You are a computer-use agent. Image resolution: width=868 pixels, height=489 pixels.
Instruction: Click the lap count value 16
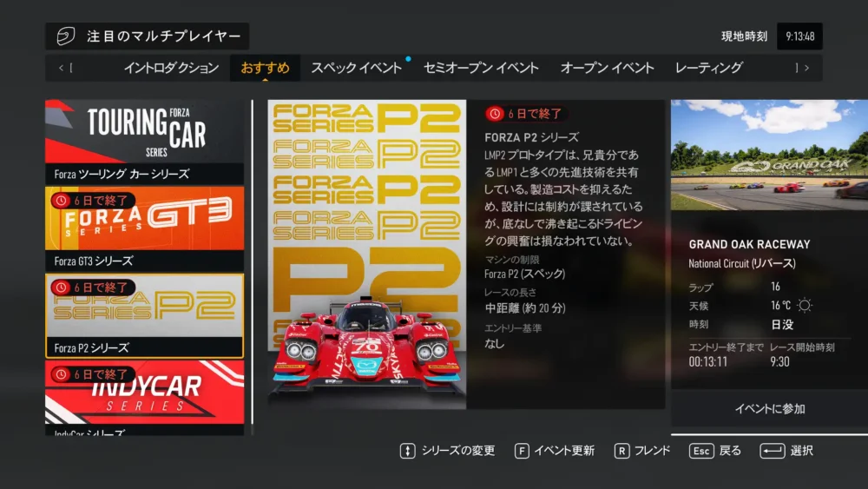click(x=775, y=287)
